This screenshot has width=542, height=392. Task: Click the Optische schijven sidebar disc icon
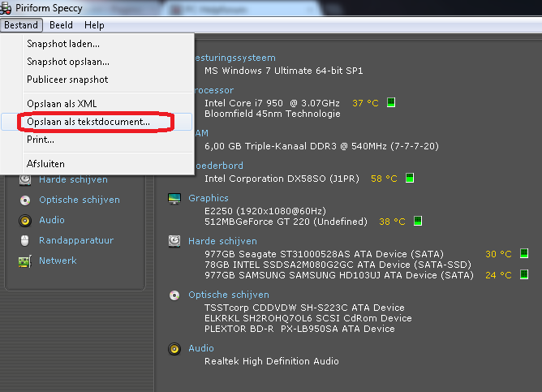point(25,200)
